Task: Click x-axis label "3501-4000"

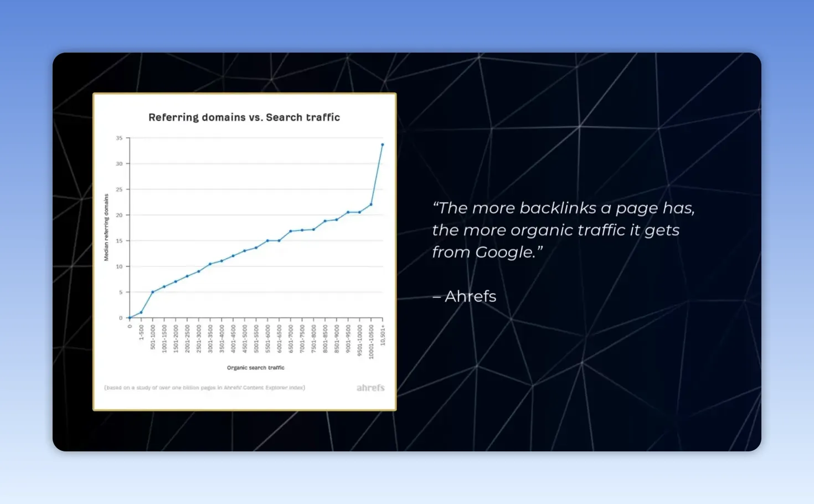Action: tap(222, 339)
